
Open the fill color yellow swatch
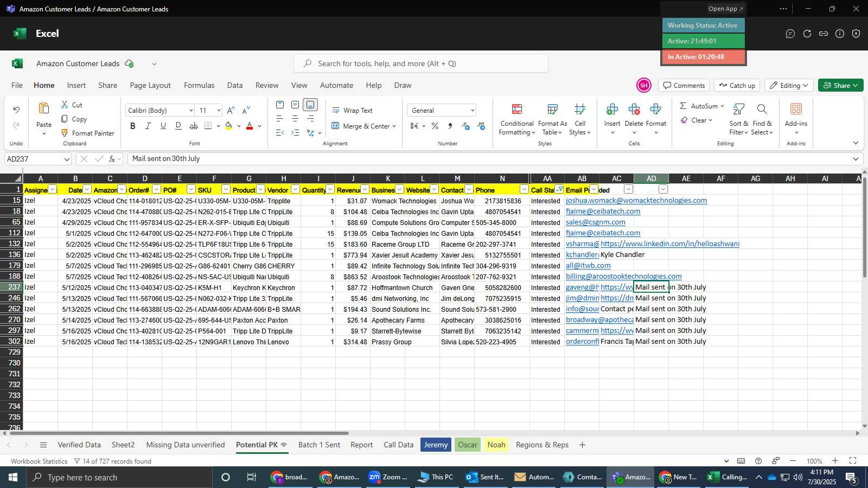[x=229, y=126]
